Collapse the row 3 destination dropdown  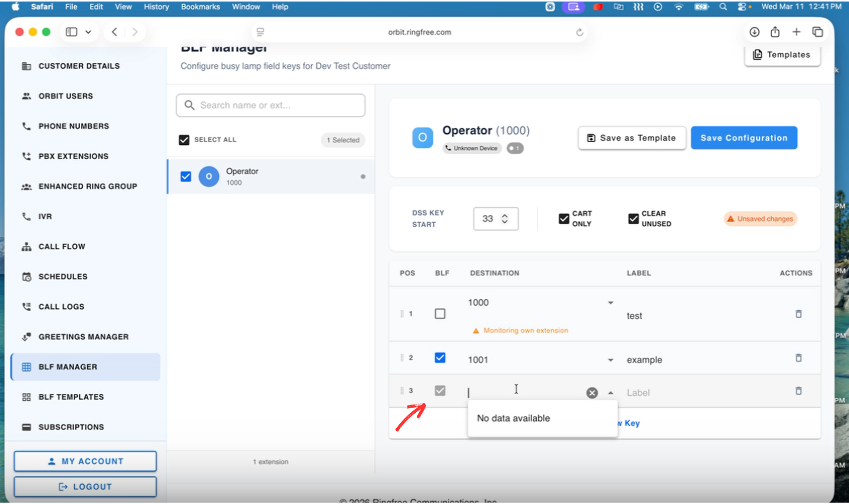tap(610, 393)
